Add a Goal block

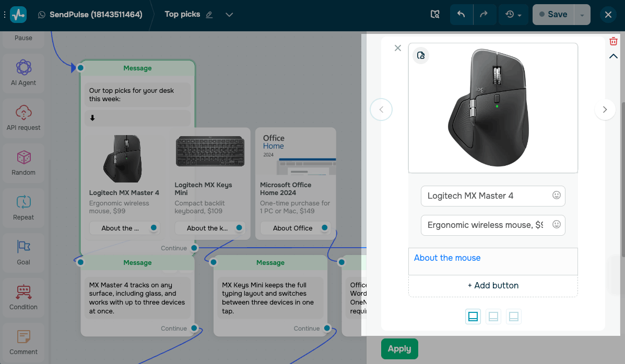pyautogui.click(x=23, y=252)
